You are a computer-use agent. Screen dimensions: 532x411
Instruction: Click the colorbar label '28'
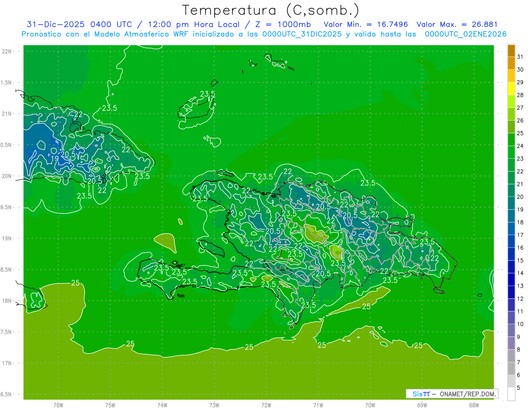pos(520,95)
